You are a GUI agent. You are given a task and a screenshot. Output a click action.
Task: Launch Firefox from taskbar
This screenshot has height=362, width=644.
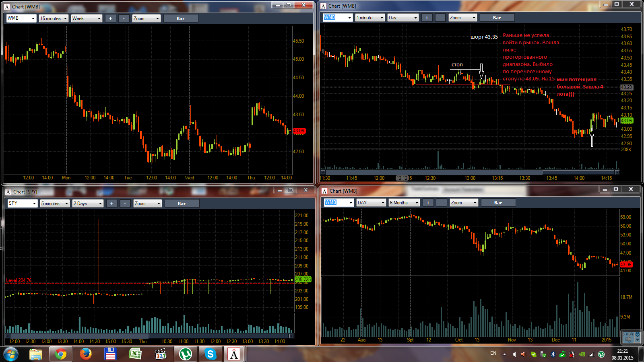(85, 354)
